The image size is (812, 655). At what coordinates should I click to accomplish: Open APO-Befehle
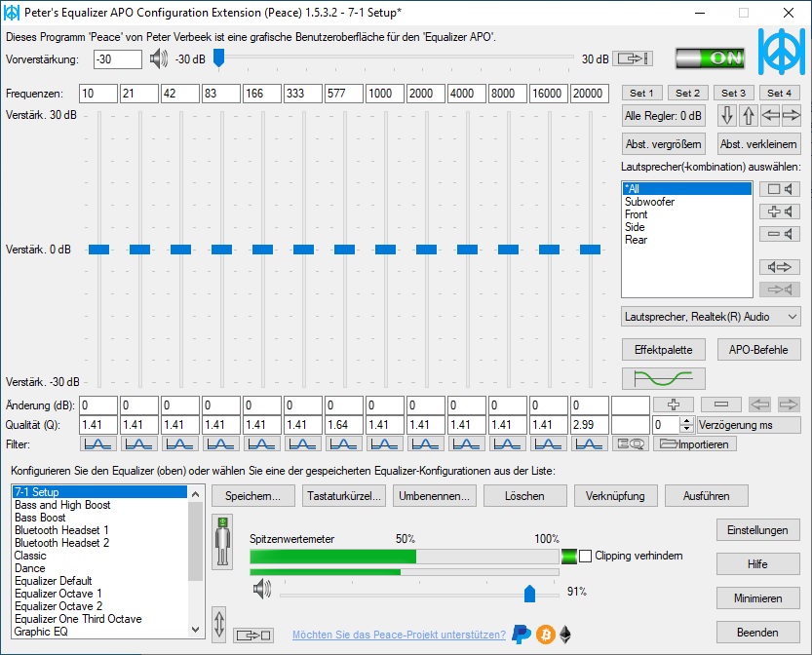point(758,350)
